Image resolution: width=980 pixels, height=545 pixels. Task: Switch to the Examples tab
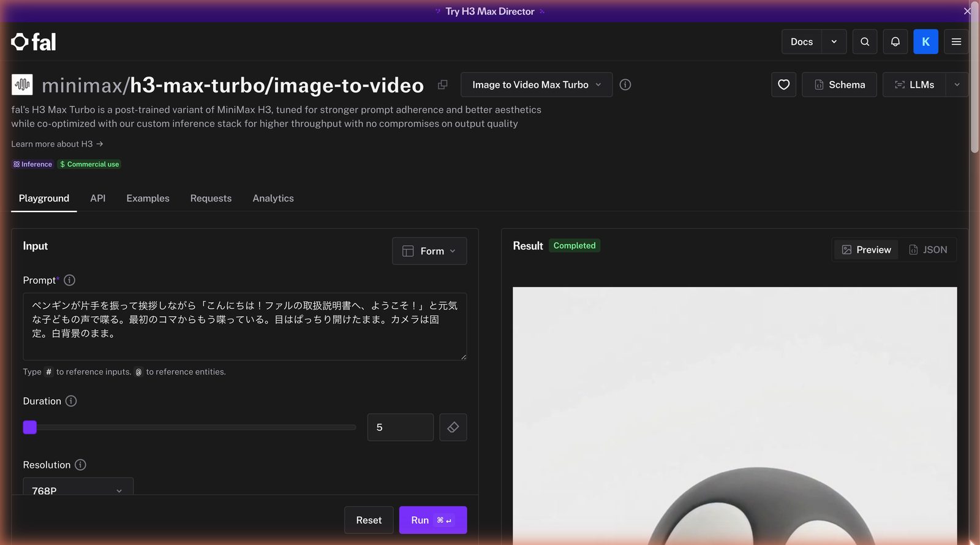pos(148,198)
